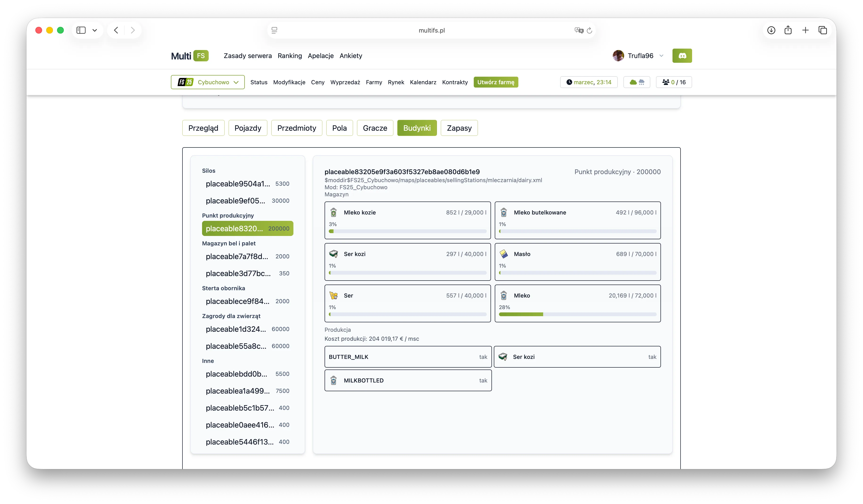
Task: Click the Safari download icon
Action: tap(771, 30)
